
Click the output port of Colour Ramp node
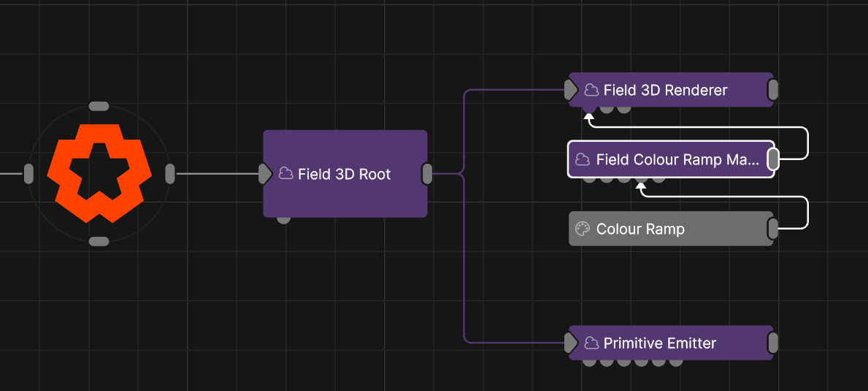(x=773, y=229)
